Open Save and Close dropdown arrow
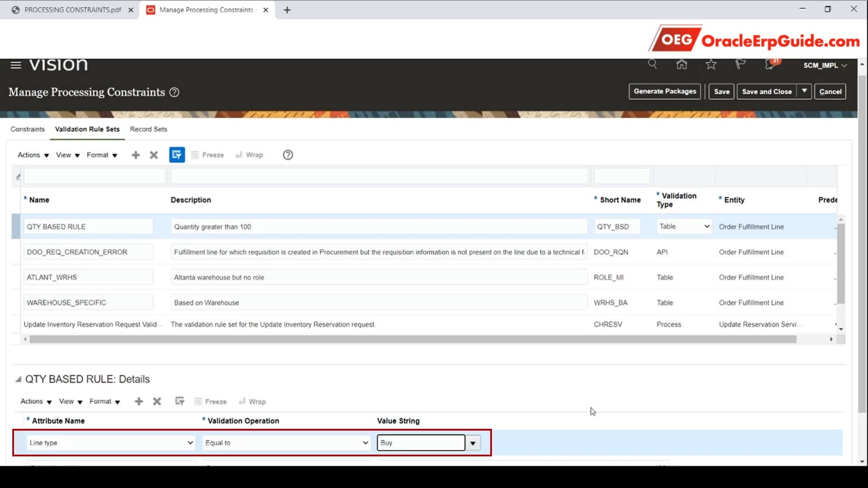Viewport: 868px width, 488px height. pos(804,91)
